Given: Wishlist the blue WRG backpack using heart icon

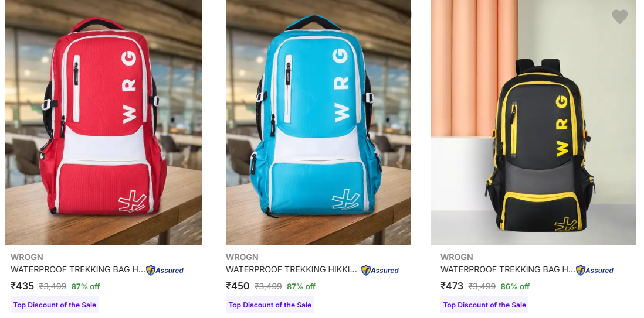Looking at the screenshot, I should point(404,17).
